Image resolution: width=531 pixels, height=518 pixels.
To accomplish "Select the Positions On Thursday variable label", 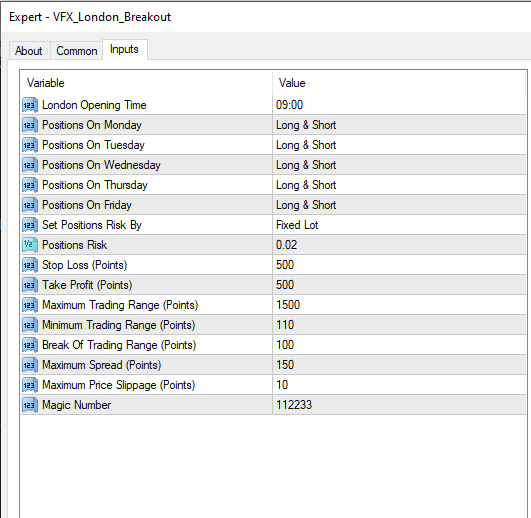I will (x=95, y=185).
